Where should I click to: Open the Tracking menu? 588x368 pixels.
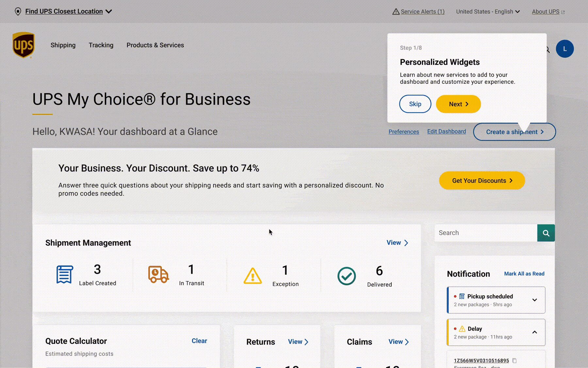pos(101,45)
